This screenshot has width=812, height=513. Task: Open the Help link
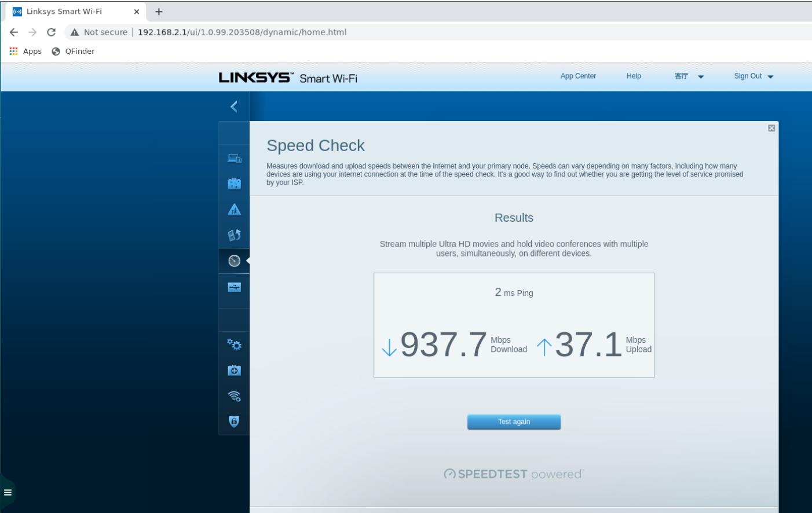(634, 76)
